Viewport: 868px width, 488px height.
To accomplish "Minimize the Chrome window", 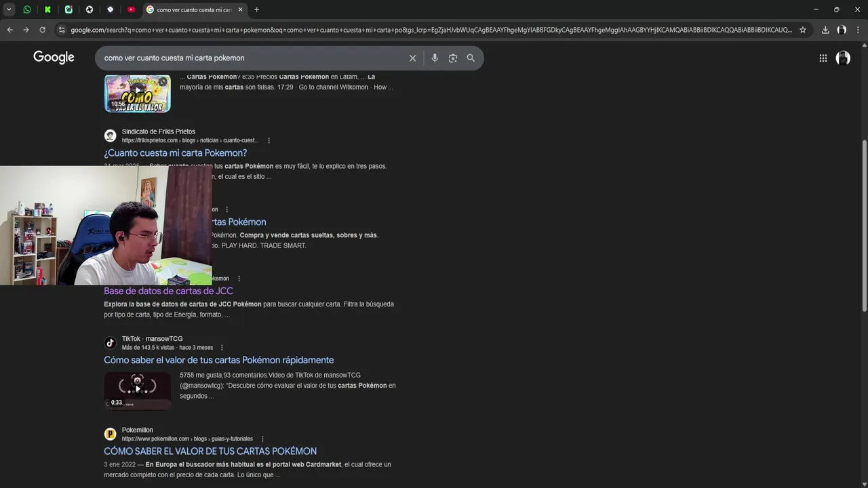I will tap(816, 9).
